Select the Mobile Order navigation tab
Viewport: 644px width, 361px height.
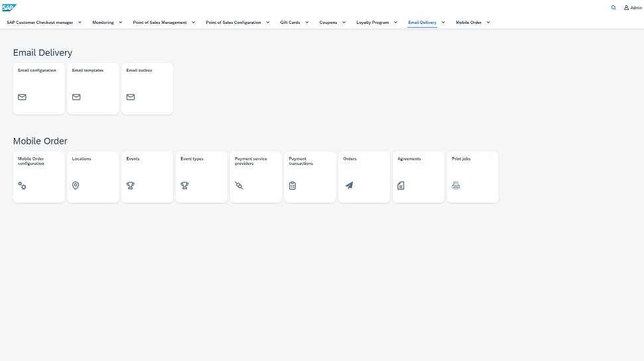pos(468,23)
